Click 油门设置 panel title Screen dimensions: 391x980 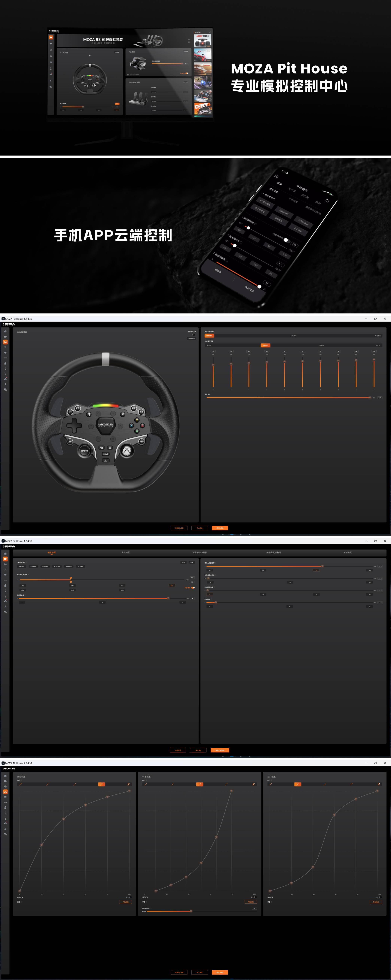pos(271,776)
